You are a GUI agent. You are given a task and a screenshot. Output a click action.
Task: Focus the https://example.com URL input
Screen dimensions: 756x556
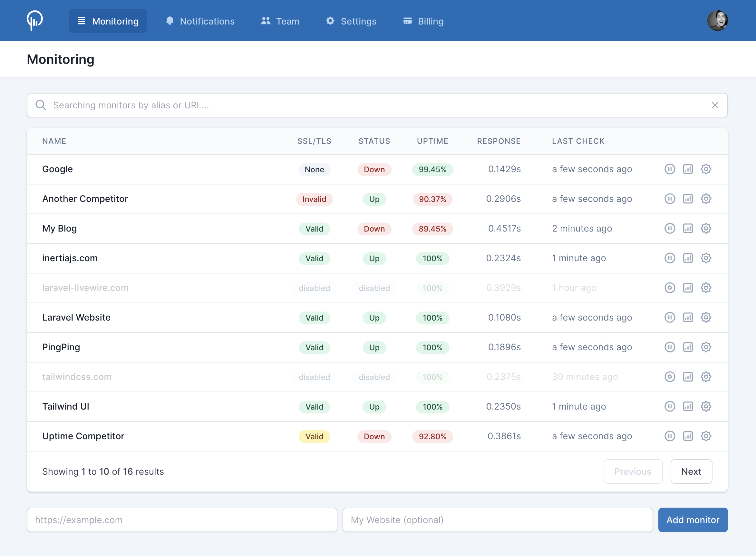(182, 519)
